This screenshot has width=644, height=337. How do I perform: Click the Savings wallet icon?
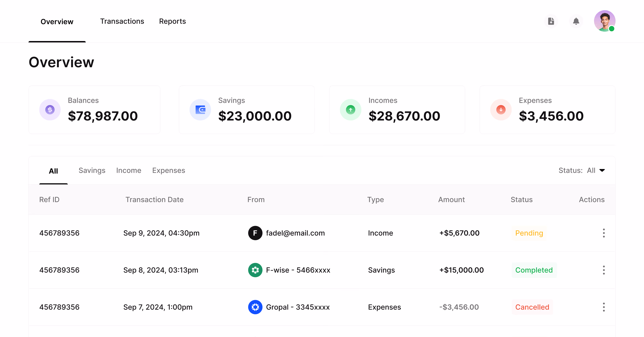pyautogui.click(x=200, y=110)
